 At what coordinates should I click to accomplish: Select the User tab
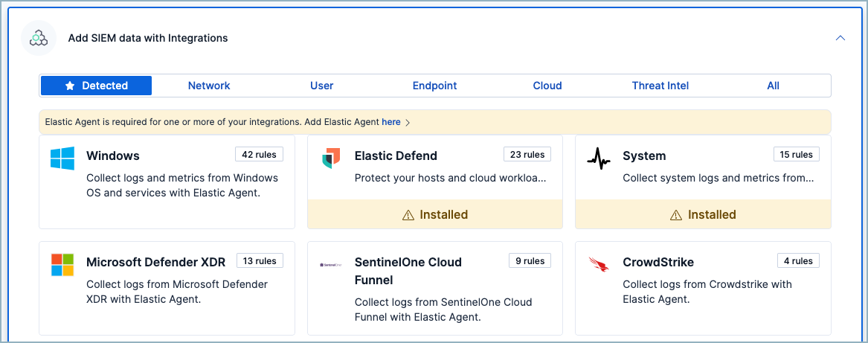321,86
